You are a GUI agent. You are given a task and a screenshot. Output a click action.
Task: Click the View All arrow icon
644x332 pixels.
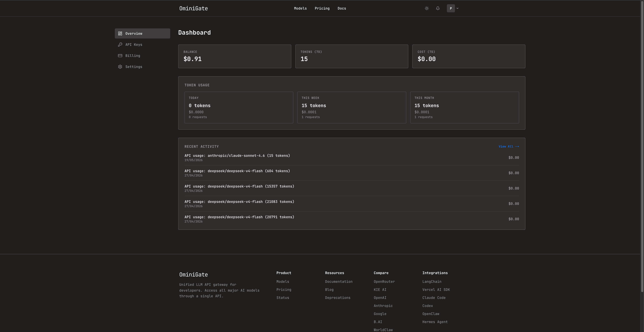tap(517, 147)
